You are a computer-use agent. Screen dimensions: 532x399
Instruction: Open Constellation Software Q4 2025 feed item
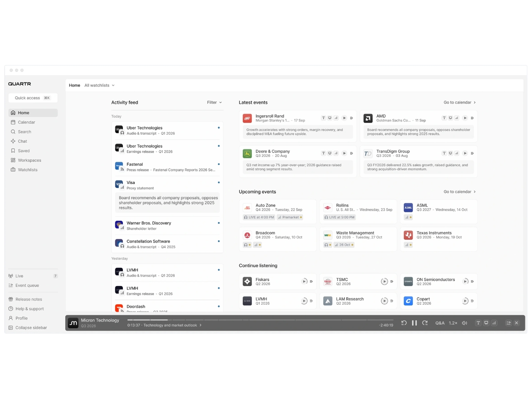click(168, 244)
